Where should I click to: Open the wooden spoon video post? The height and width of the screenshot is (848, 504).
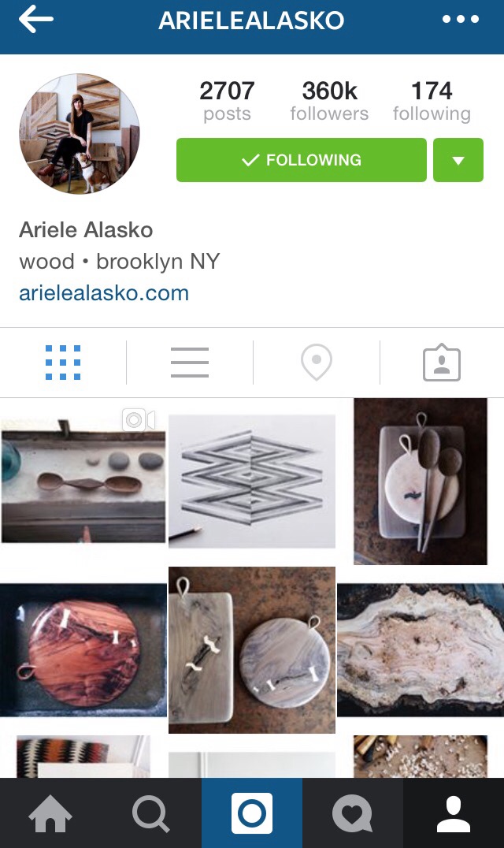coord(83,478)
